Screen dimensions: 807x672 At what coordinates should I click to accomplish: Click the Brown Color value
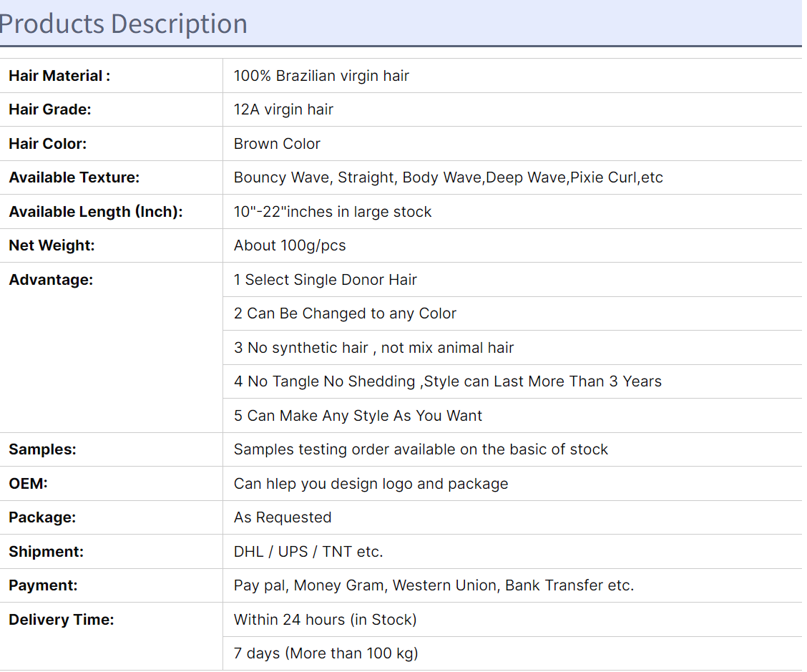tap(277, 144)
